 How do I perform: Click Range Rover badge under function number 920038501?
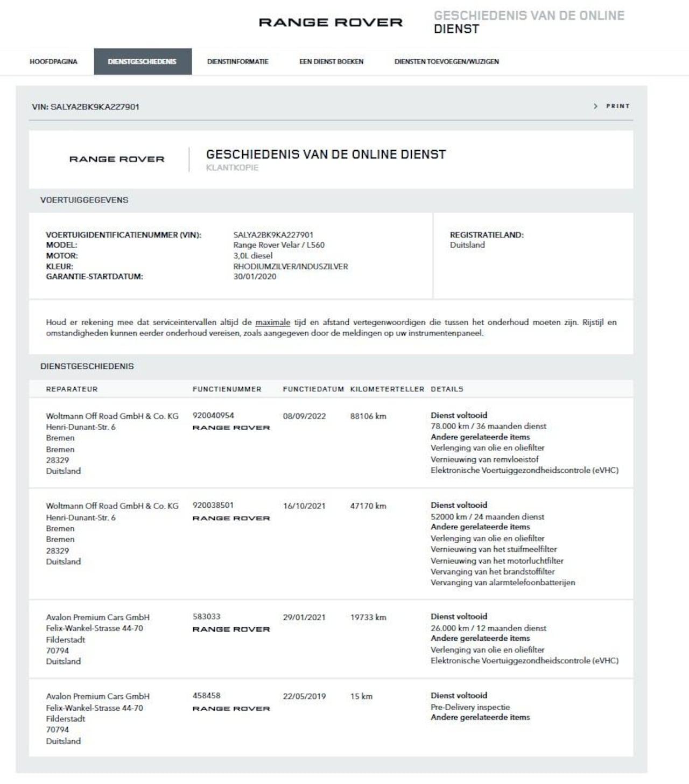231,518
